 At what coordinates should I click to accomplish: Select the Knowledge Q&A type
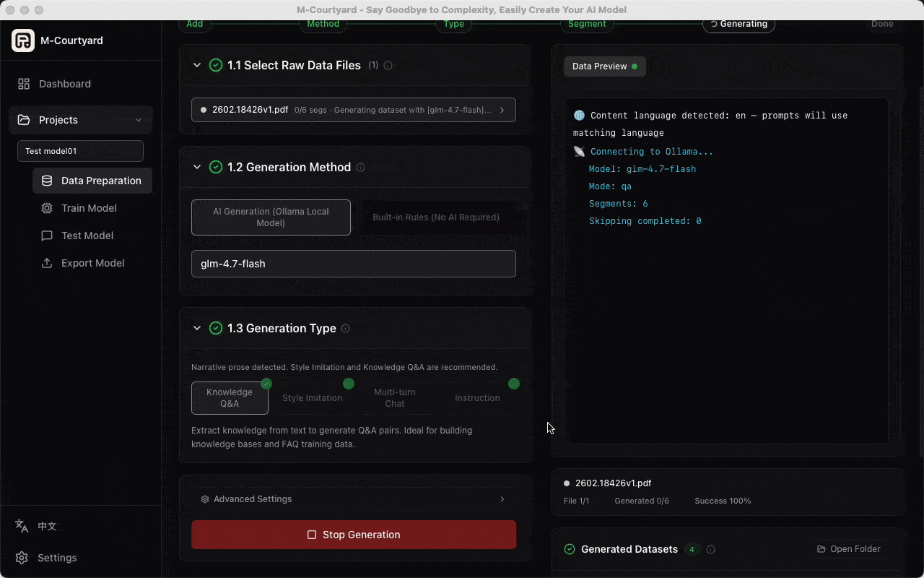[x=230, y=398]
